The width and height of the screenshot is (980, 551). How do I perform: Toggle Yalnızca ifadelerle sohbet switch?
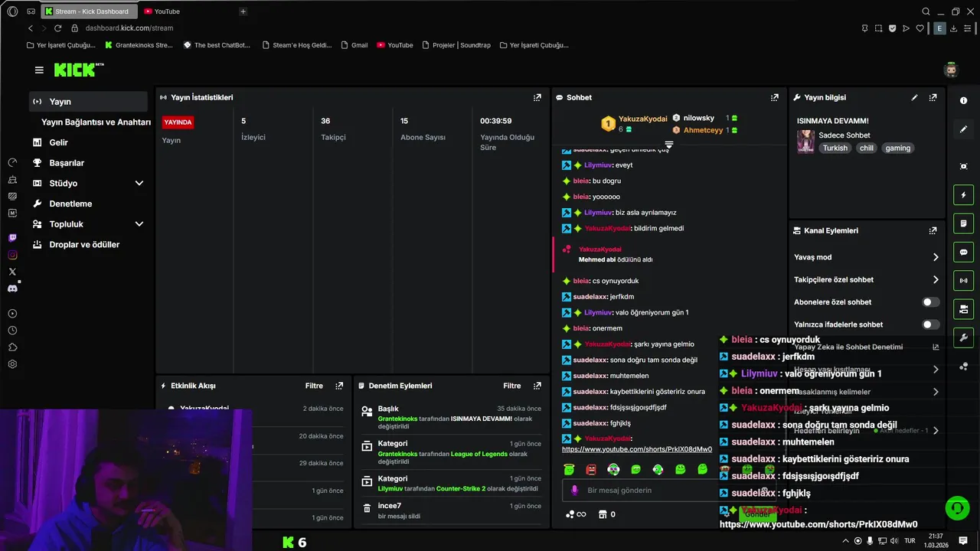930,324
